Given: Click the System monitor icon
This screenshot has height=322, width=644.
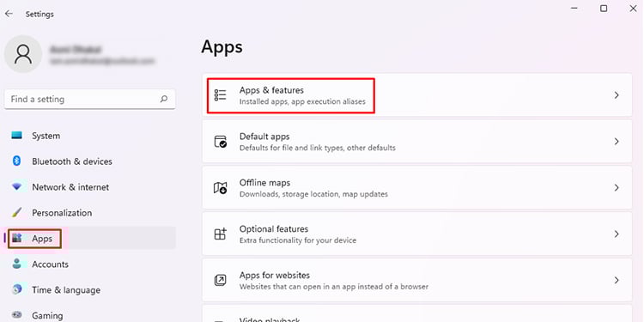Looking at the screenshot, I should point(17,135).
